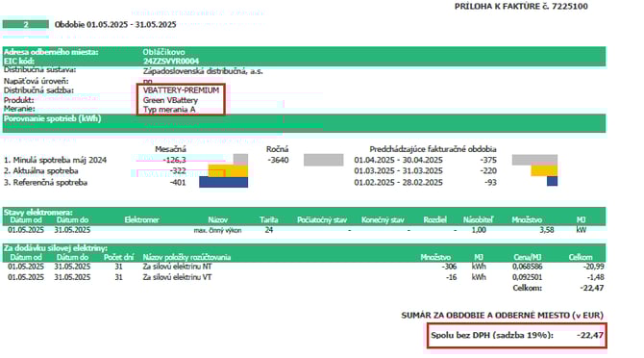Select the Za silovú elektrinu VT row
Viewport: 644px width, 358px height.
[x=304, y=277]
